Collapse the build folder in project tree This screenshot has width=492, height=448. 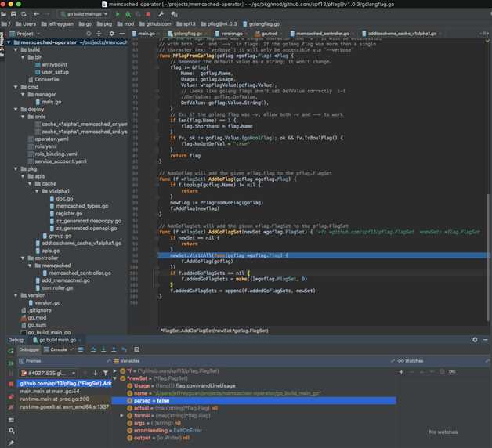click(x=17, y=49)
